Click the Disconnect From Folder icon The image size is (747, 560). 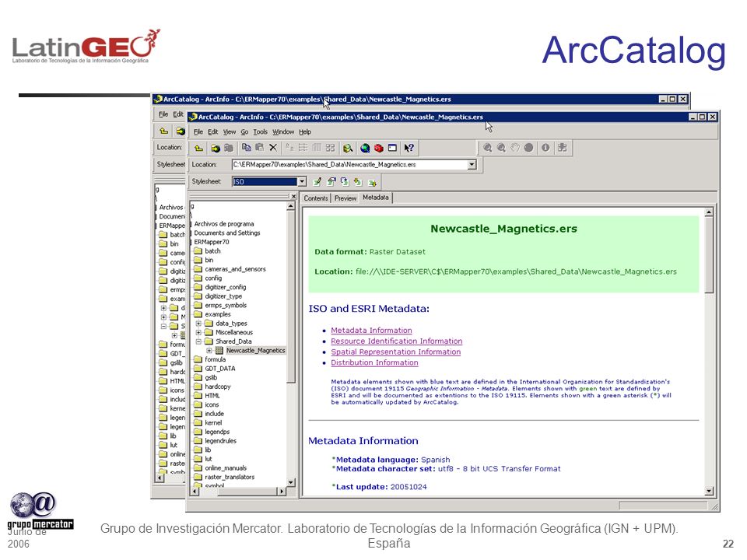coord(229,148)
